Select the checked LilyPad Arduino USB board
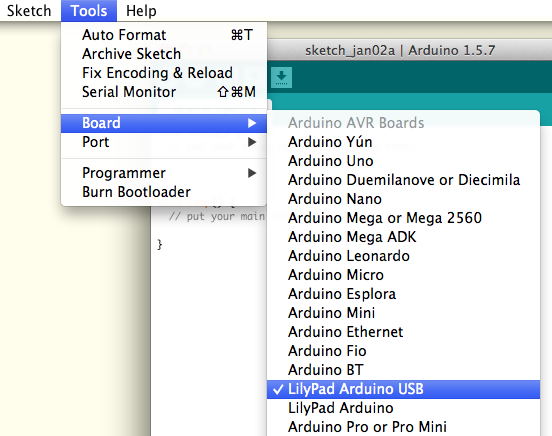This screenshot has height=436, width=552. (403, 389)
